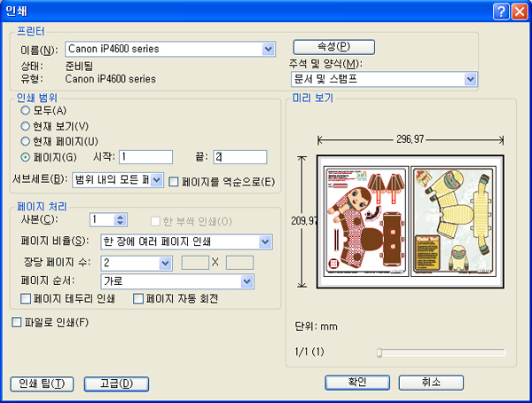
Task: Click the 준비됨 printer status text
Action: (x=79, y=66)
